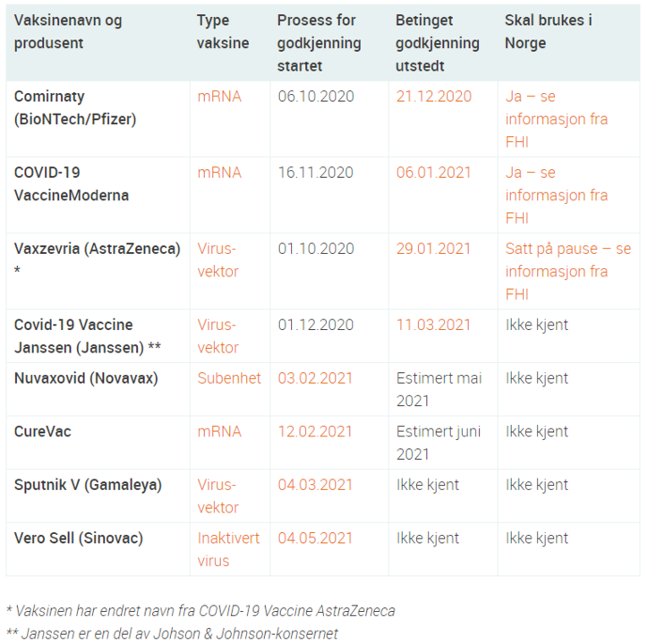Select Virus-vektor link in Sputnik V row

coord(218,496)
